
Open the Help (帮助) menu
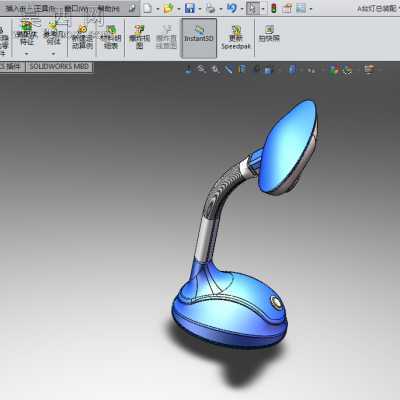coord(108,8)
